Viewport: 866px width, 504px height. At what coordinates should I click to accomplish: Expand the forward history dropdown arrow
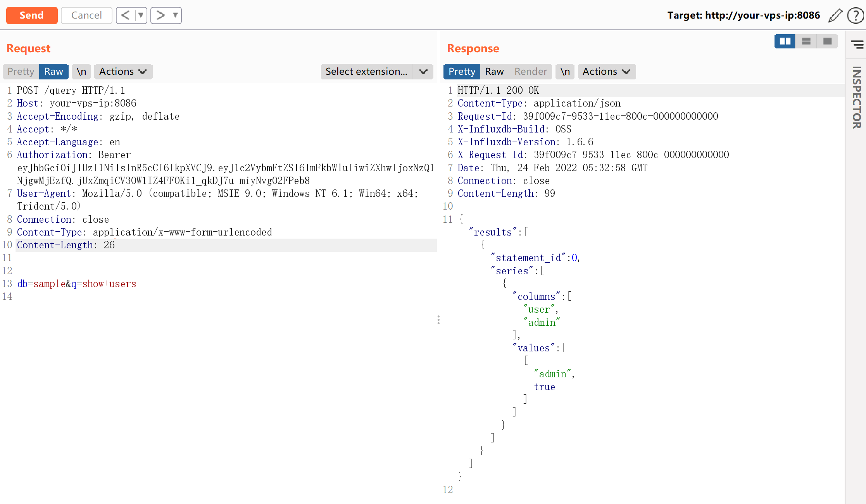[176, 15]
